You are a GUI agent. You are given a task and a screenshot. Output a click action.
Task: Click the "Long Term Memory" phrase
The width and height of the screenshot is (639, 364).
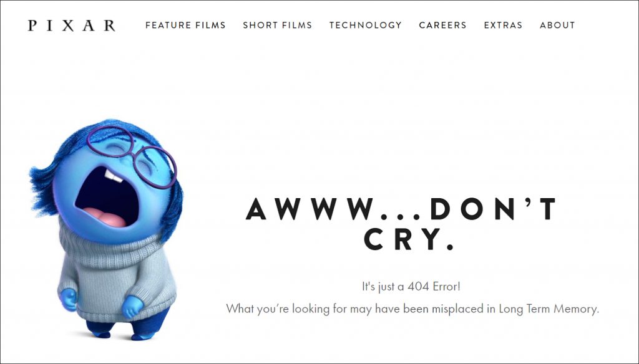549,309
